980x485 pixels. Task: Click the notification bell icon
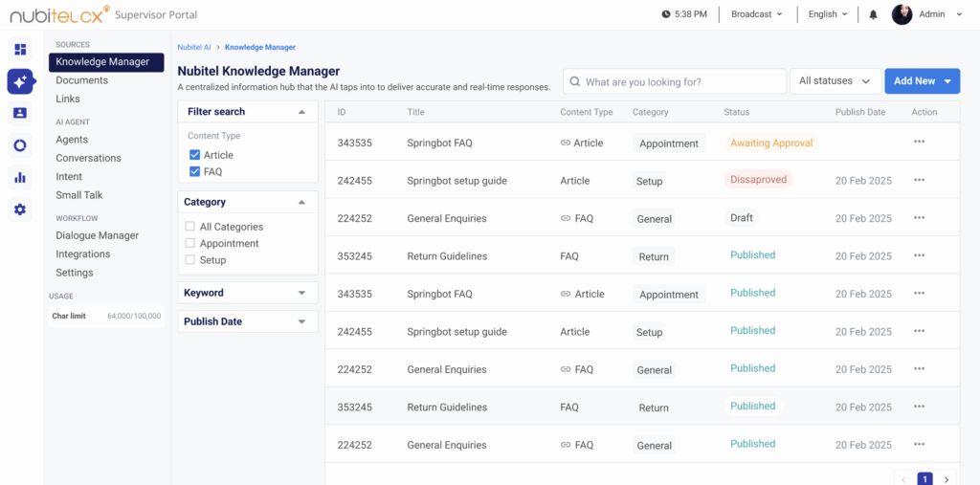point(873,14)
